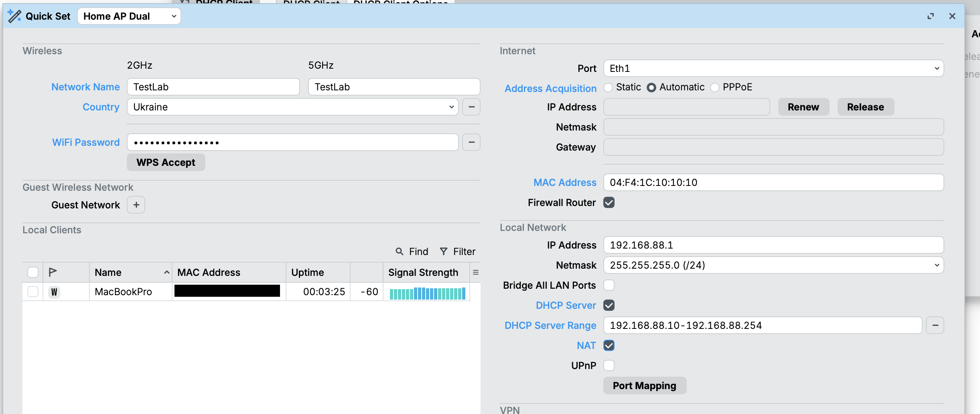Toggle the NAT checkbox
Image resolution: width=980 pixels, height=414 pixels.
(609, 345)
